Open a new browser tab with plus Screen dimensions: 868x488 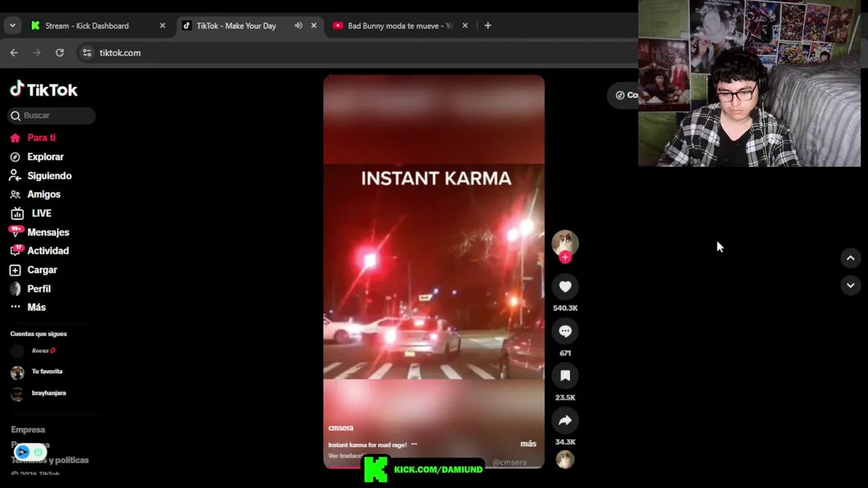click(x=488, y=26)
